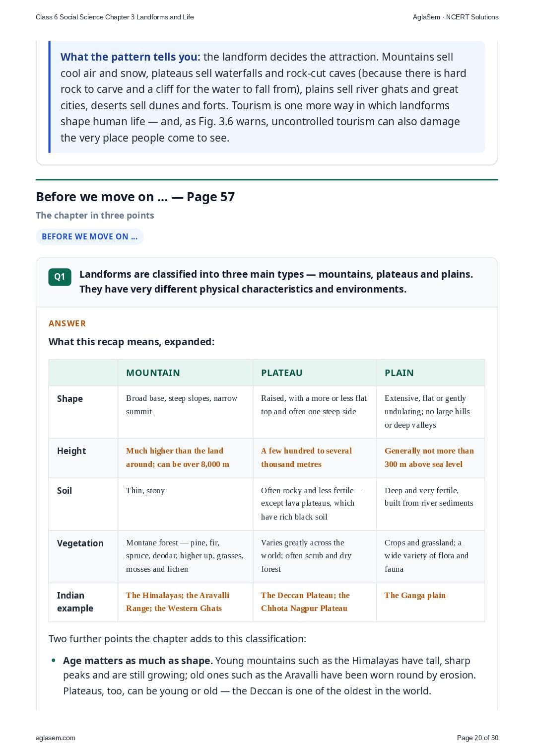Click the bold What the pattern tells you text
This screenshot has width=534, height=756.
tap(130, 57)
